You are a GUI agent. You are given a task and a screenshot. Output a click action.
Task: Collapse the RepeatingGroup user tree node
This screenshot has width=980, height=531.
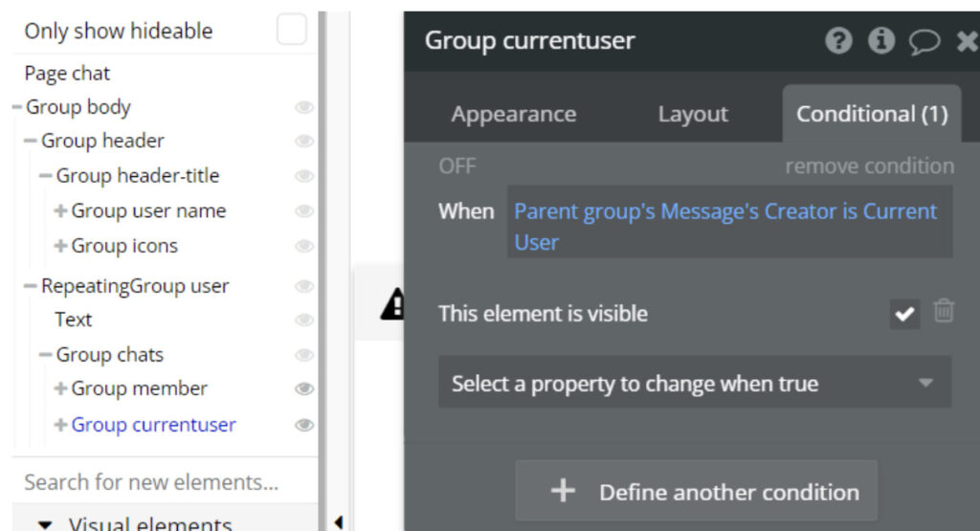pyautogui.click(x=31, y=286)
